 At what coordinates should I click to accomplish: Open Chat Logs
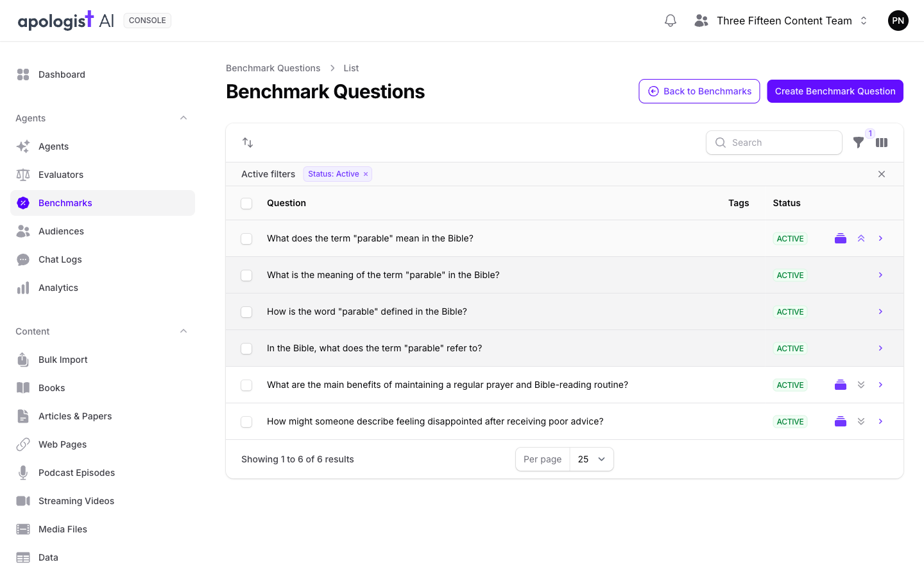103,259
